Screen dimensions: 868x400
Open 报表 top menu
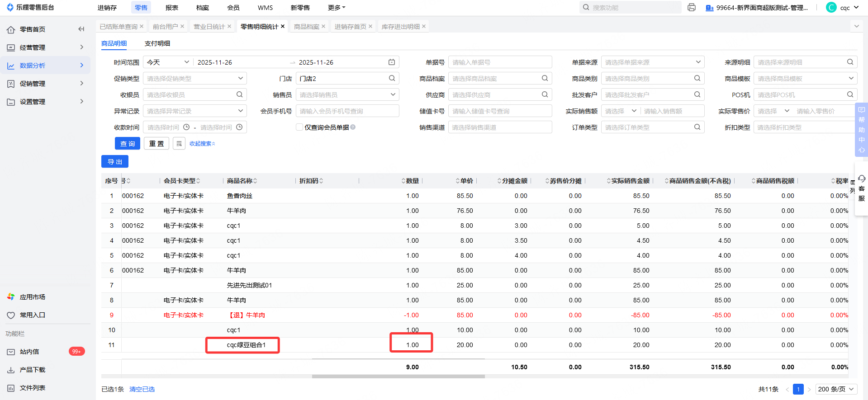click(x=172, y=8)
